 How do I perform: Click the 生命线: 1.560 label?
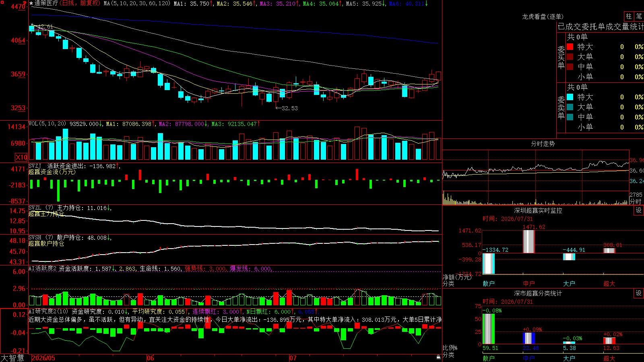click(x=161, y=268)
